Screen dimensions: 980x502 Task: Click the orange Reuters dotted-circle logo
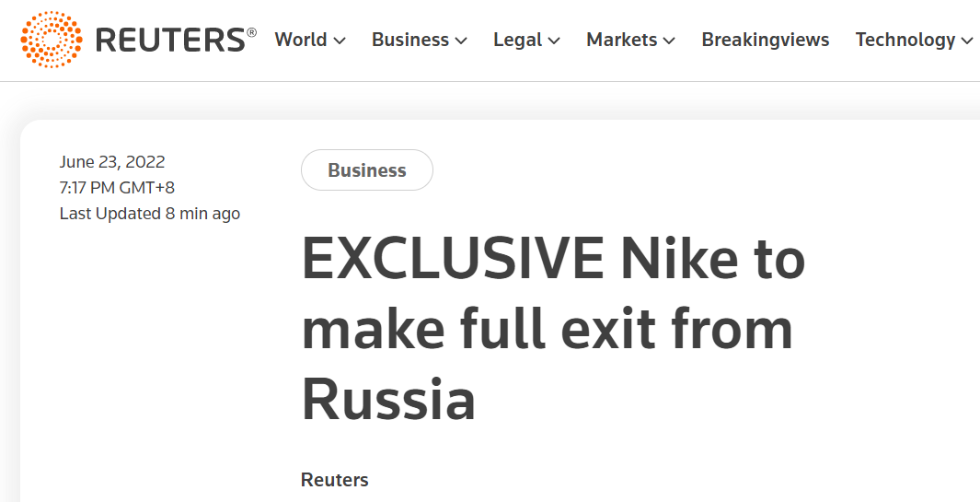[52, 40]
